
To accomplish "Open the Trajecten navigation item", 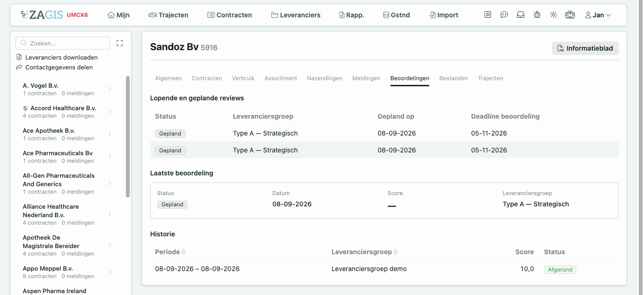I will pyautogui.click(x=168, y=15).
